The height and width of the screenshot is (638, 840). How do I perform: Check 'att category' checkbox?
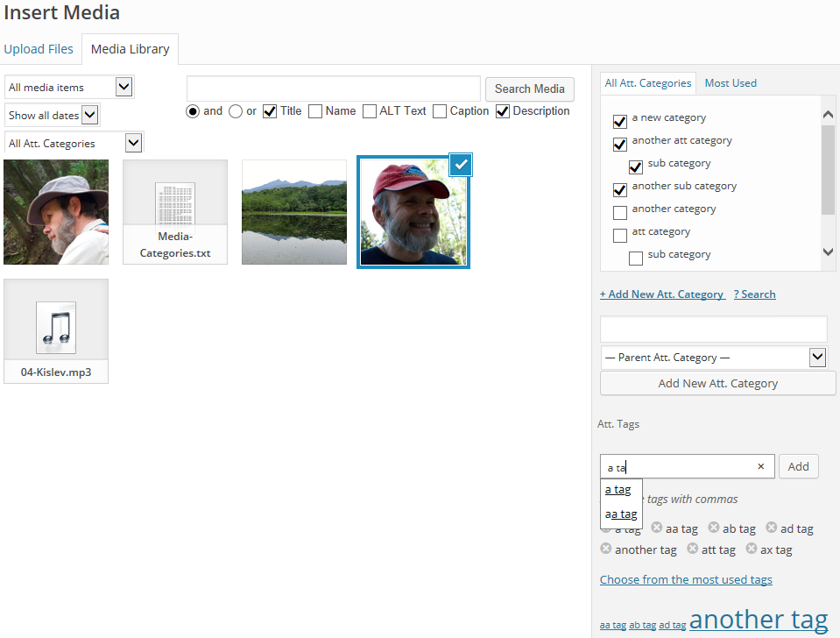click(620, 235)
